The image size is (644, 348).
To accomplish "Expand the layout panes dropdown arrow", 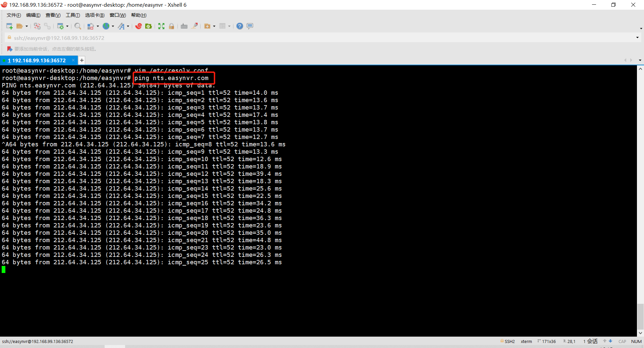I will pos(229,26).
